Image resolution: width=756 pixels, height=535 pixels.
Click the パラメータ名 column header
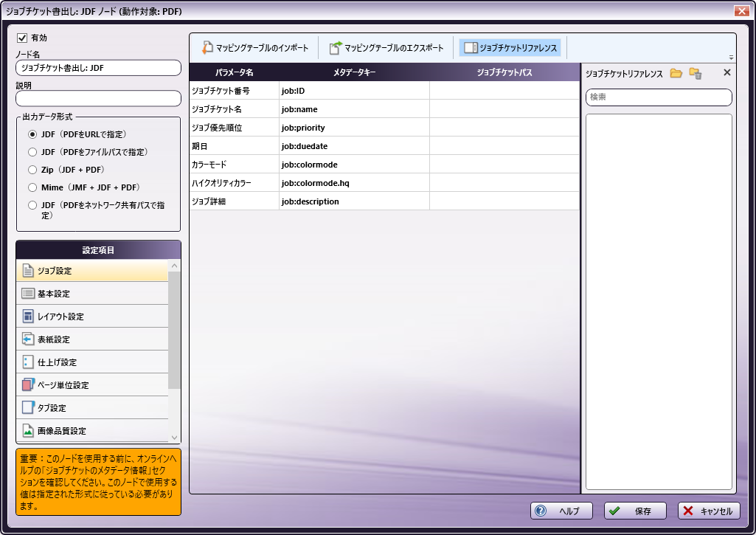tap(235, 72)
